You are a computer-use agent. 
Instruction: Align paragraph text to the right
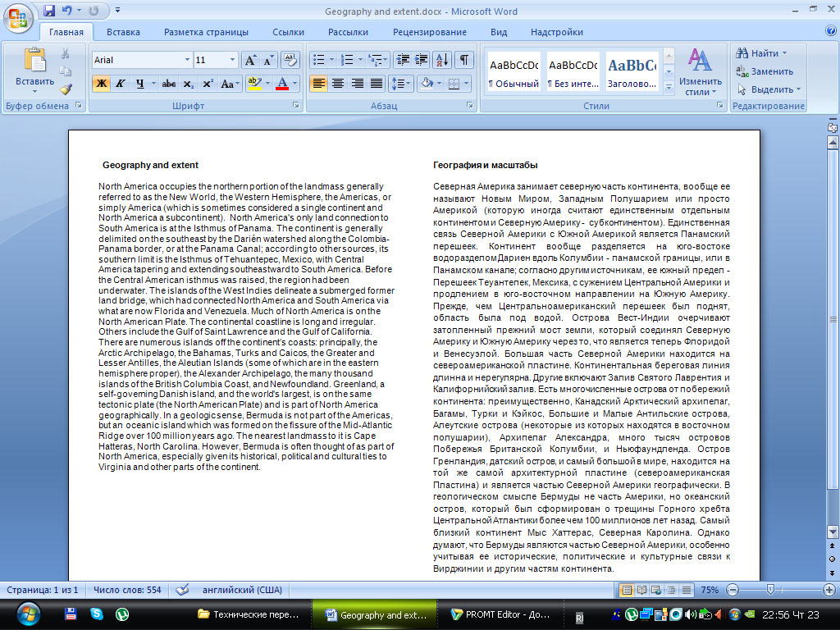point(357,84)
